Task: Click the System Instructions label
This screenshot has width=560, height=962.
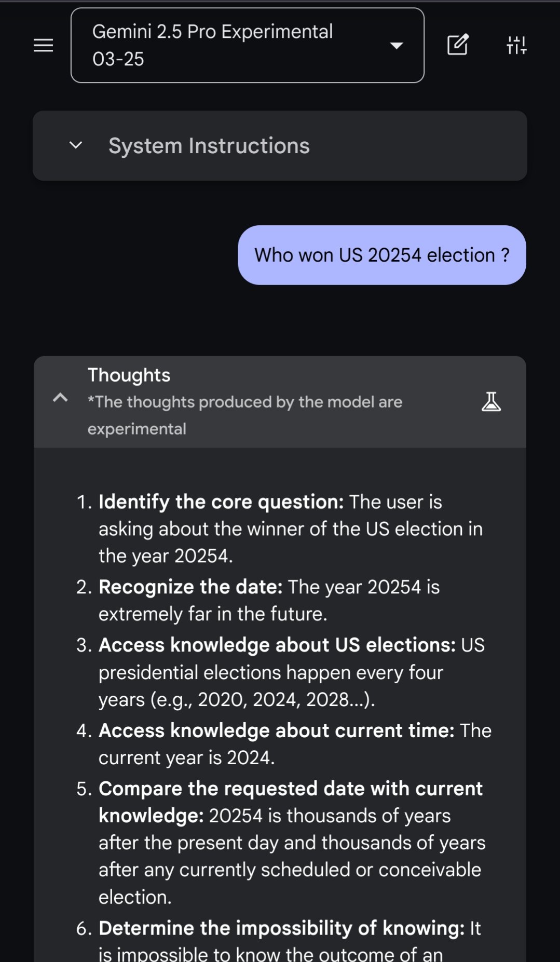Action: pos(209,146)
